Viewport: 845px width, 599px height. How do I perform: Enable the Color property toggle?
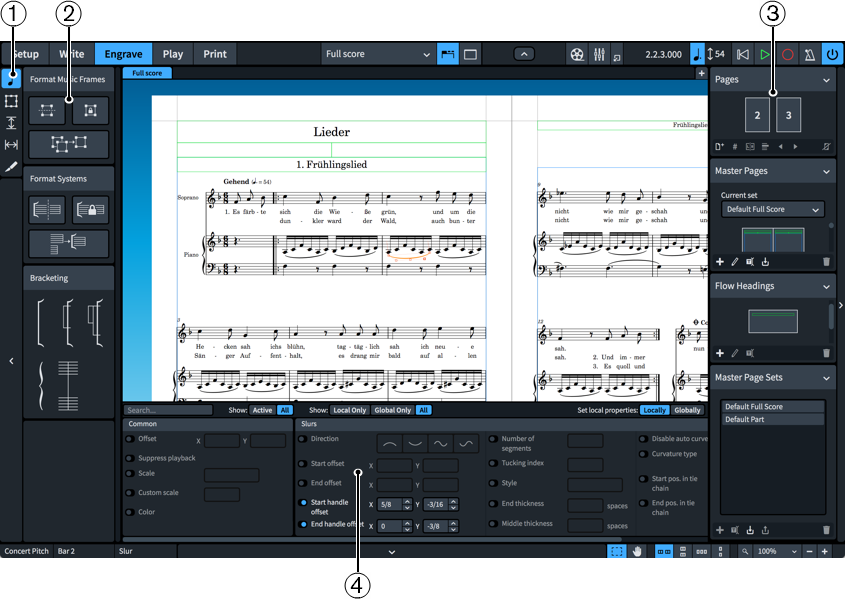pyautogui.click(x=130, y=512)
